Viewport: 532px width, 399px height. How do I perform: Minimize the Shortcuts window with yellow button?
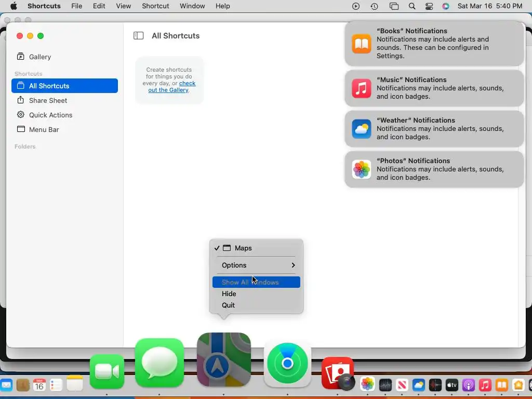pos(30,36)
